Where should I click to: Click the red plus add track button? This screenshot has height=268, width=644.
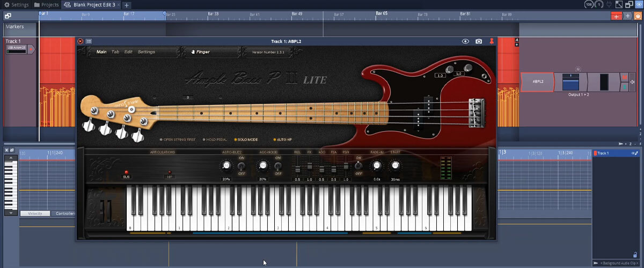click(617, 16)
